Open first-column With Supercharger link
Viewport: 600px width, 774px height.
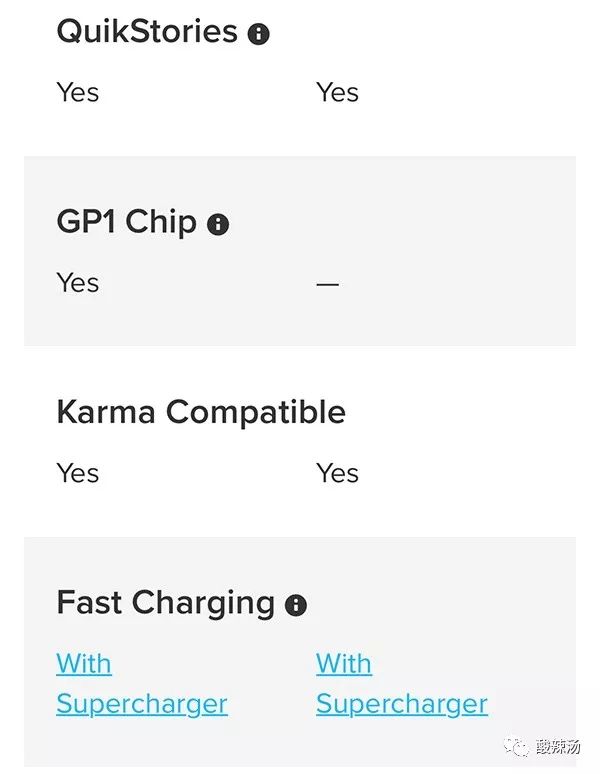[x=141, y=684]
